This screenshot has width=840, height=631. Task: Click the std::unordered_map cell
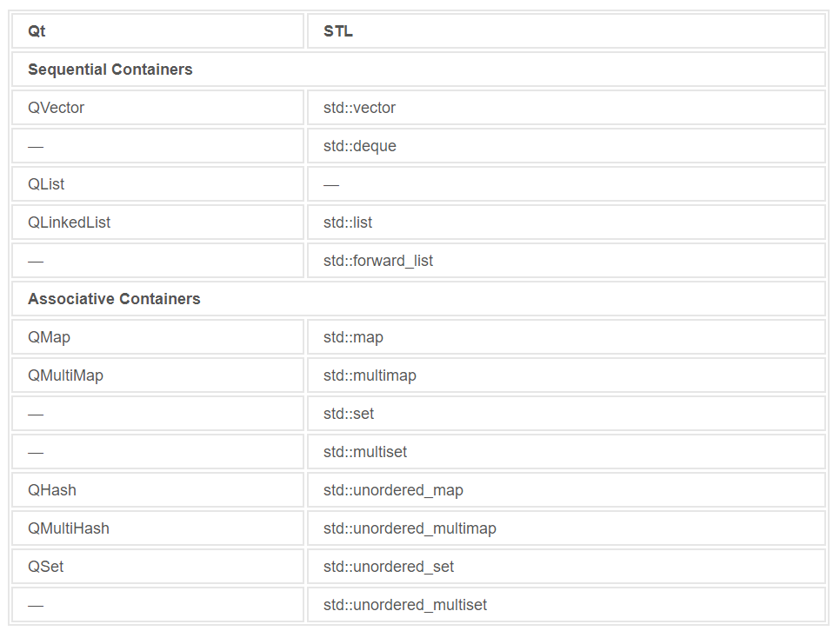tap(393, 490)
